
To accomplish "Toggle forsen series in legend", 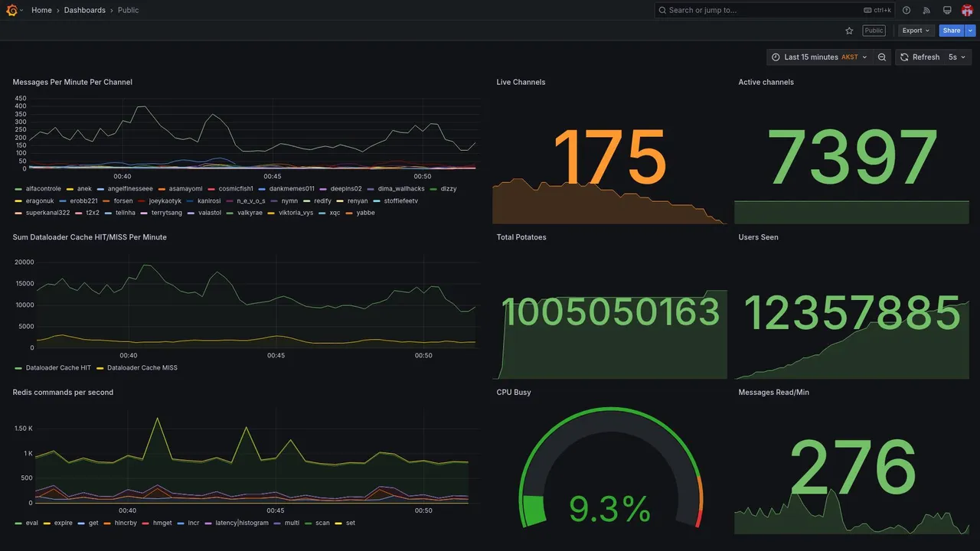I will [x=123, y=201].
